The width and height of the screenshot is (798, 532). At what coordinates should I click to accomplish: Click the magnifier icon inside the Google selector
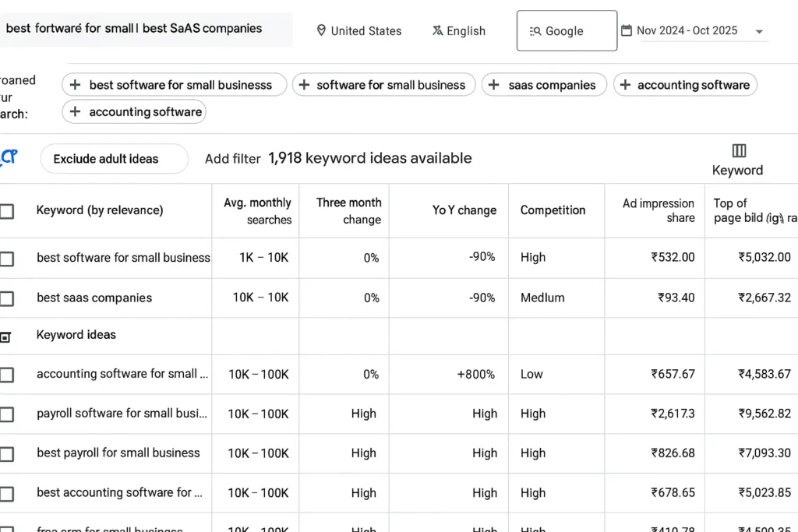(534, 31)
